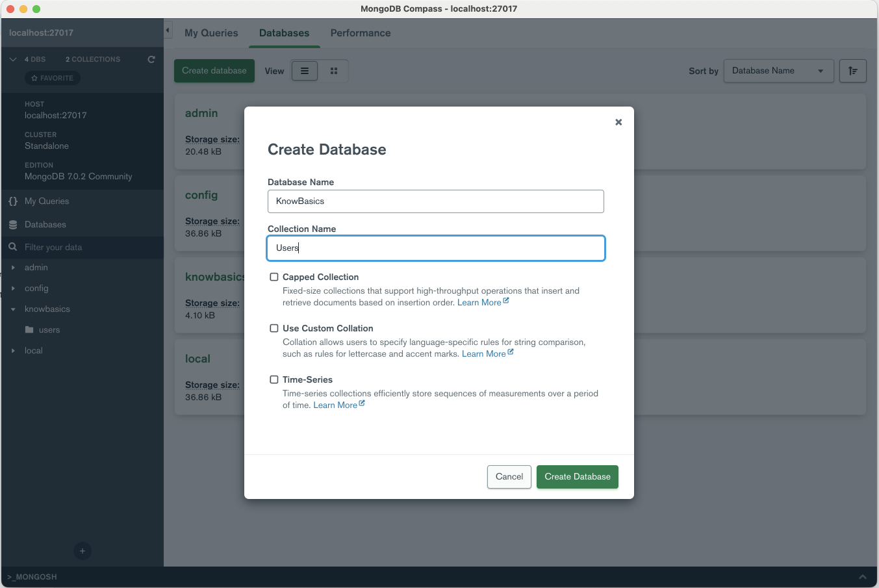This screenshot has width=879, height=588.
Task: Close the Create Database dialog
Action: (x=618, y=122)
